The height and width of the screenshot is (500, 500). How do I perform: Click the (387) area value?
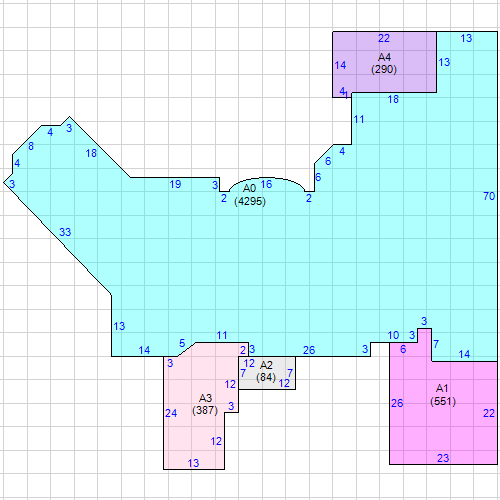pos(205,410)
